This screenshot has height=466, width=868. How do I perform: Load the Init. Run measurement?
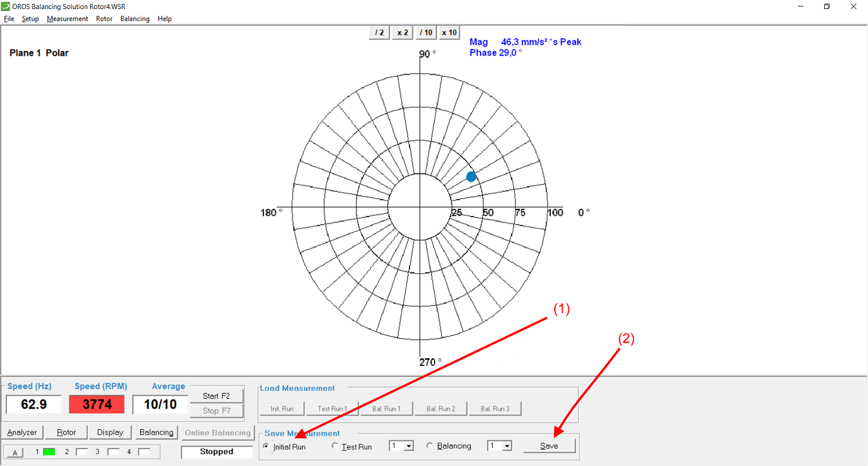(282, 408)
